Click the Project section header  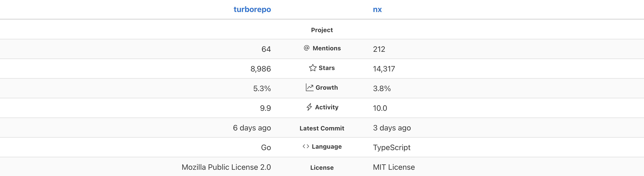coord(322,30)
